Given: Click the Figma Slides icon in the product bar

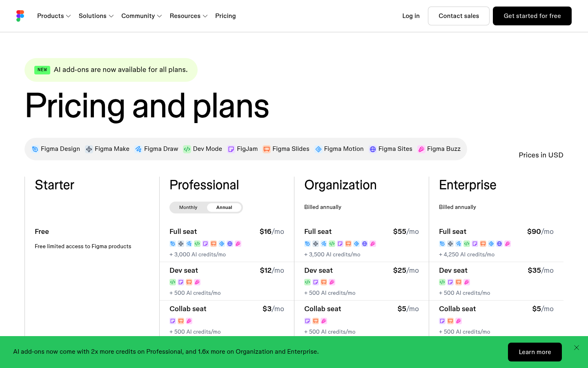Looking at the screenshot, I should [267, 149].
